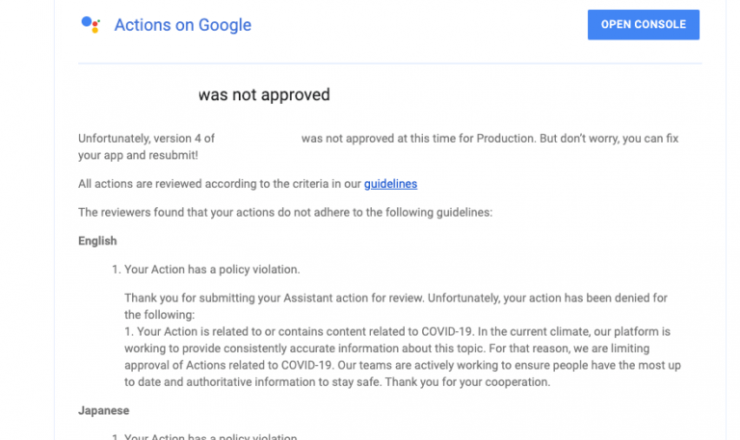The height and width of the screenshot is (440, 740).
Task: Click the word 'Production' in first paragraph
Action: tap(505, 138)
